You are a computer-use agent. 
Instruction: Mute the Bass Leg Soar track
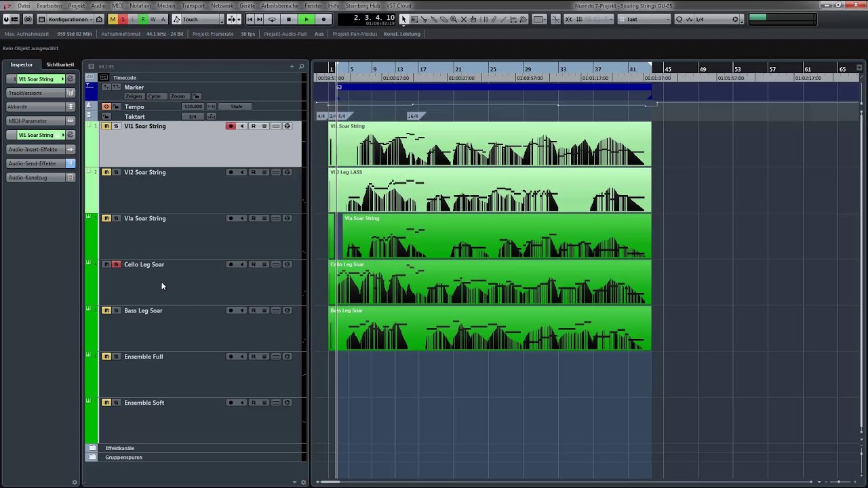(x=106, y=310)
